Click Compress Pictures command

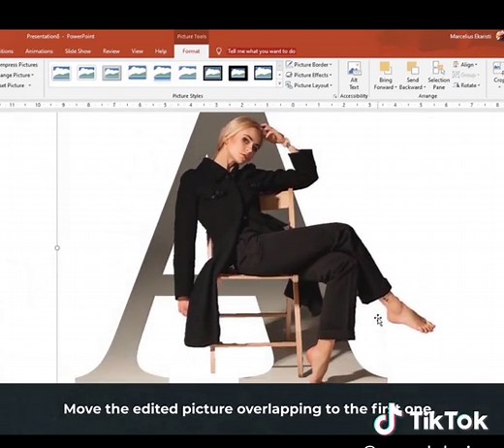[x=18, y=65]
